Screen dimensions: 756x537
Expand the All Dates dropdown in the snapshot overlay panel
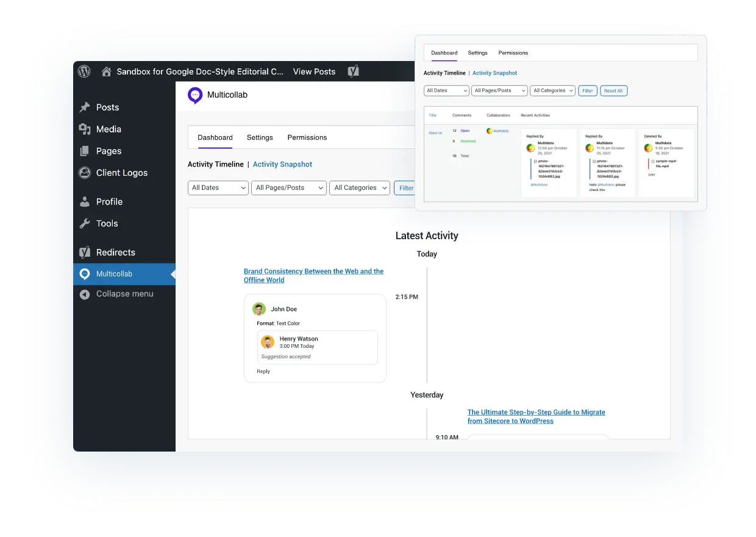point(446,90)
